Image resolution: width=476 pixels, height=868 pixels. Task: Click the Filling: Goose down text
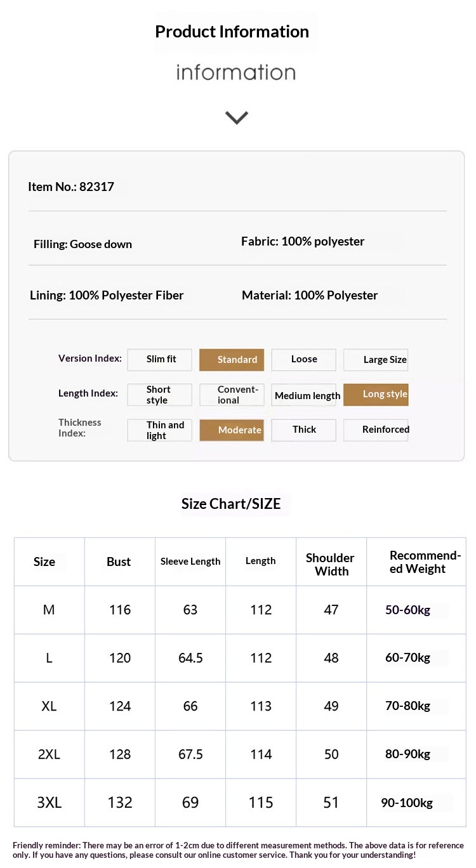(x=83, y=244)
